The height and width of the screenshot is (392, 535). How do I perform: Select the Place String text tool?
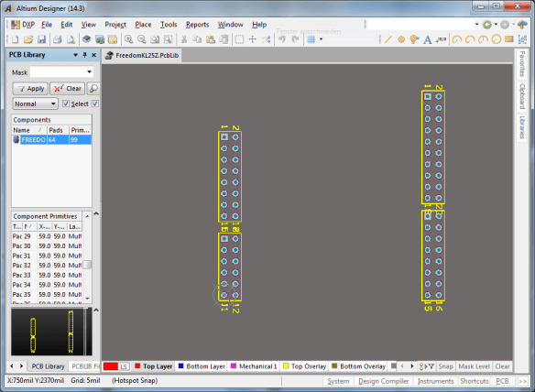[x=427, y=39]
